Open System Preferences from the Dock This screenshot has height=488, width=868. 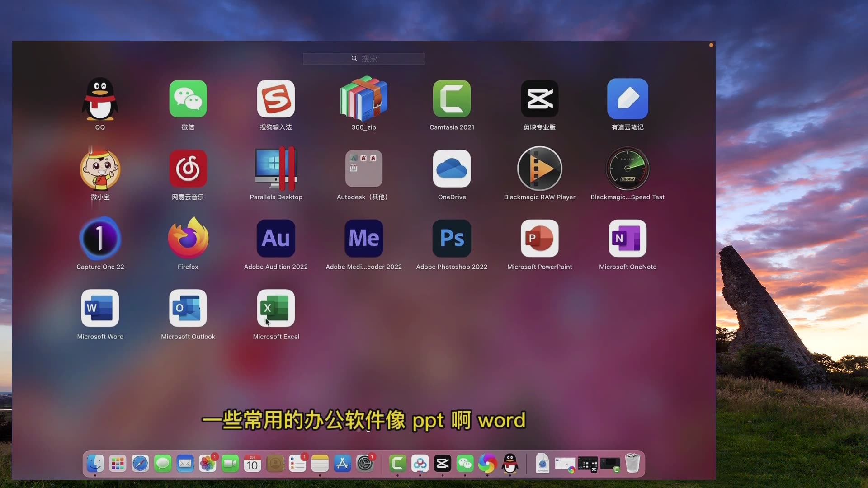(x=365, y=464)
